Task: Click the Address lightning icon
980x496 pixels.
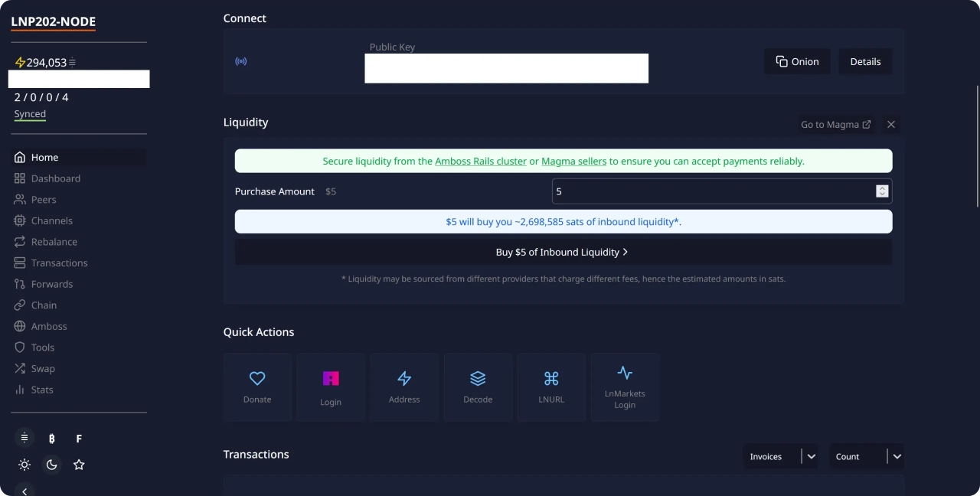Action: pos(404,387)
